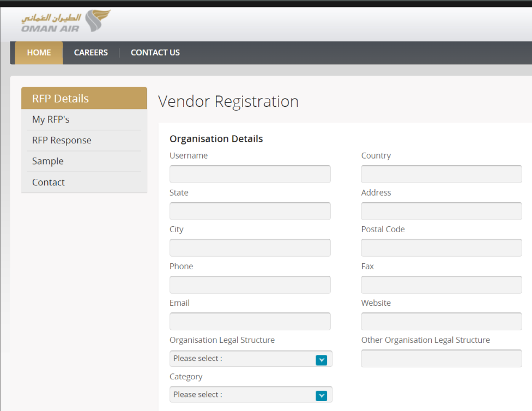Open Contact in the sidebar
Viewport: 532px width, 411px height.
[49, 183]
